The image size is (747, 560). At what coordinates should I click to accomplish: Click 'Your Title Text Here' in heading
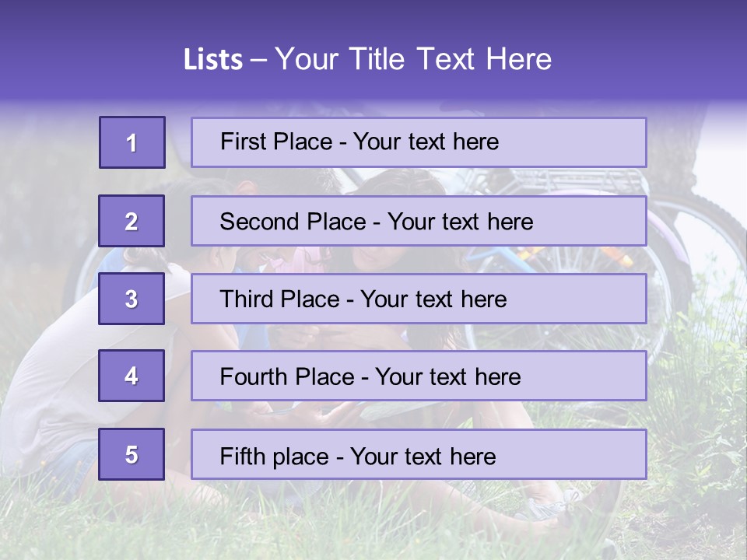[x=413, y=59]
